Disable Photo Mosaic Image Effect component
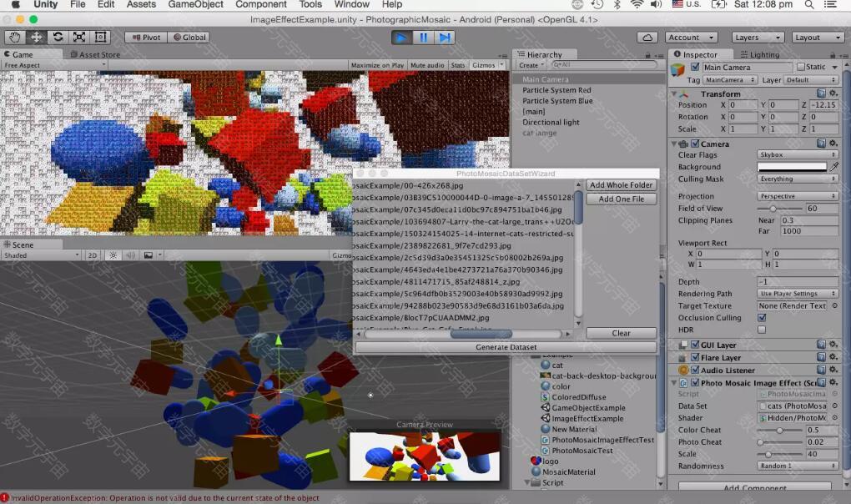The width and height of the screenshot is (851, 504). tap(695, 382)
